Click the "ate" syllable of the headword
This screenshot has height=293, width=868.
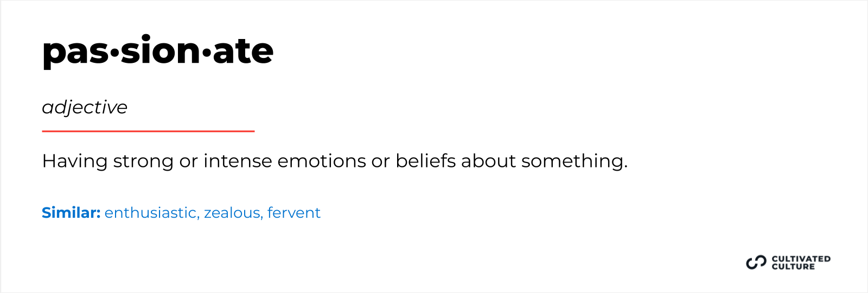point(243,51)
